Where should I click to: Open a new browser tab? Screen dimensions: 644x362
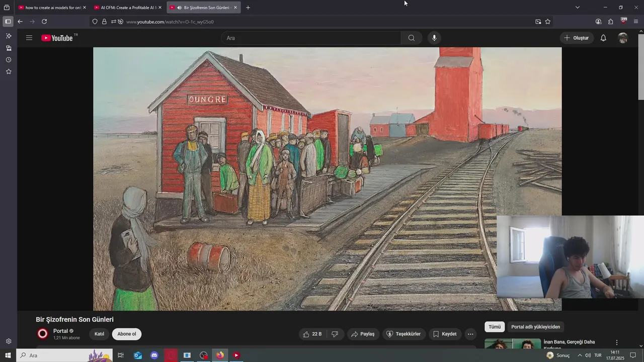[x=248, y=8]
